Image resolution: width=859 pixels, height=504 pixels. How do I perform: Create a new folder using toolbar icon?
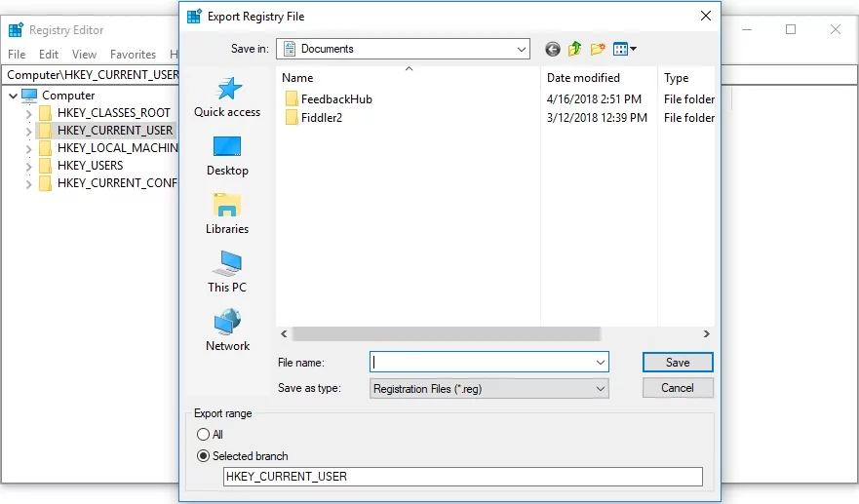coord(598,49)
